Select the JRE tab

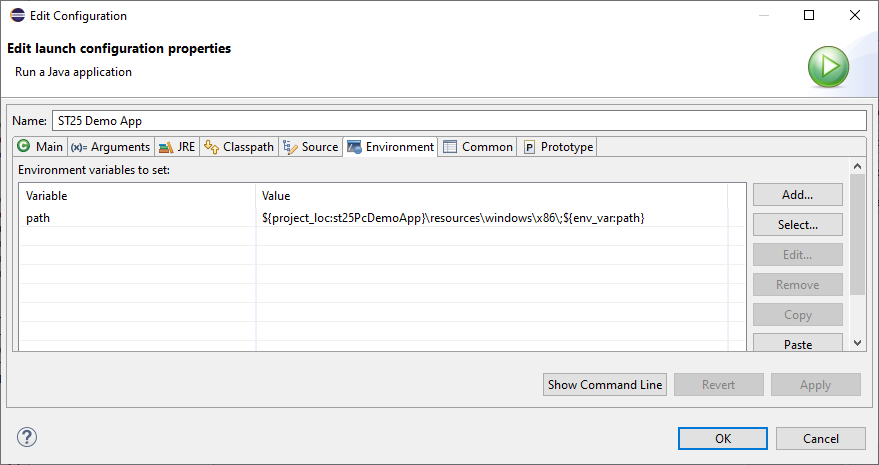tap(177, 147)
